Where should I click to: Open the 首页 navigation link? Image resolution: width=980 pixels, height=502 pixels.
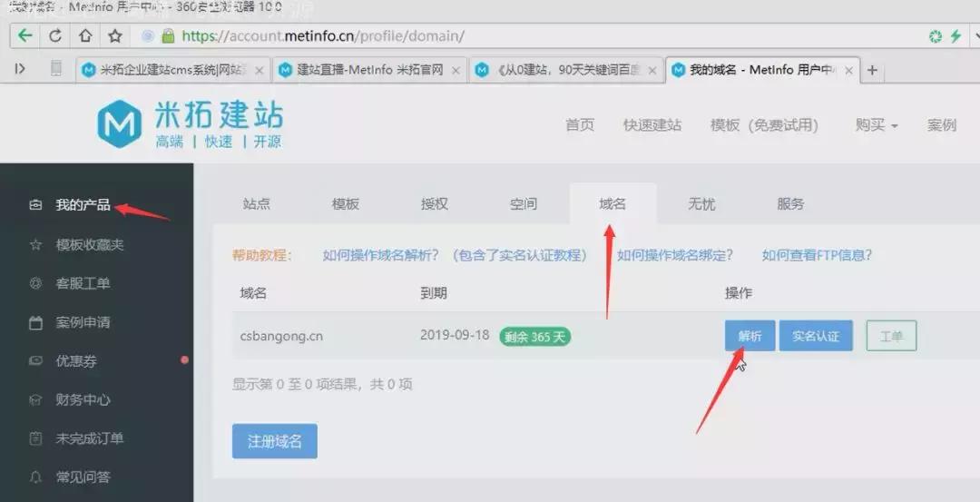(579, 125)
